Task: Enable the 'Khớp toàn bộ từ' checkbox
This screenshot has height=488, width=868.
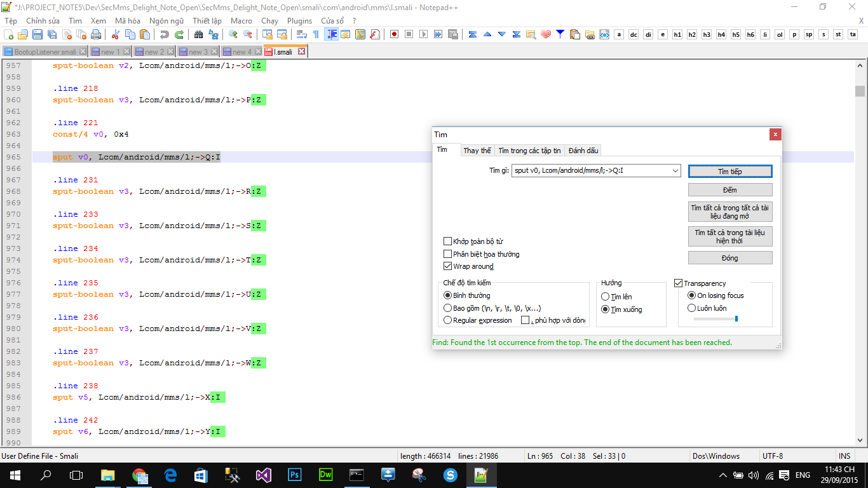Action: coord(448,241)
